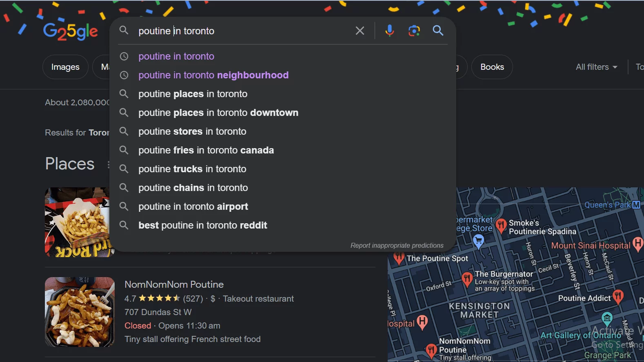Click 'Report inappropriate predictions' link
The height and width of the screenshot is (362, 644).
coord(397,245)
